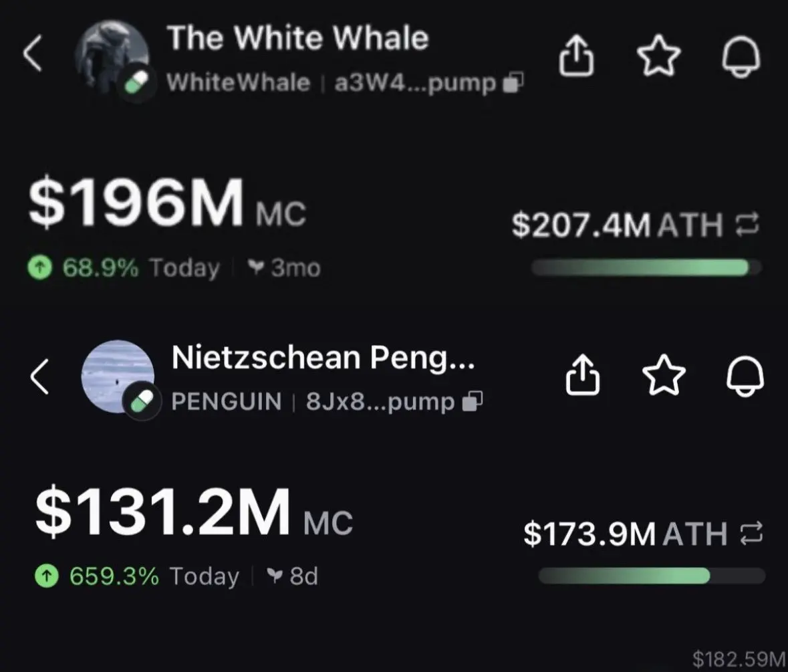Enable alerts bell for The White Whale
Viewport: 788px width, 672px height.
click(741, 56)
